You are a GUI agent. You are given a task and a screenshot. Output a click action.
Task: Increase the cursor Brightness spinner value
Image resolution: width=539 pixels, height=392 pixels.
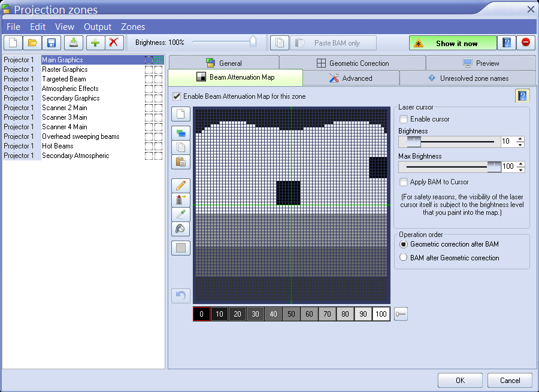pyautogui.click(x=520, y=139)
